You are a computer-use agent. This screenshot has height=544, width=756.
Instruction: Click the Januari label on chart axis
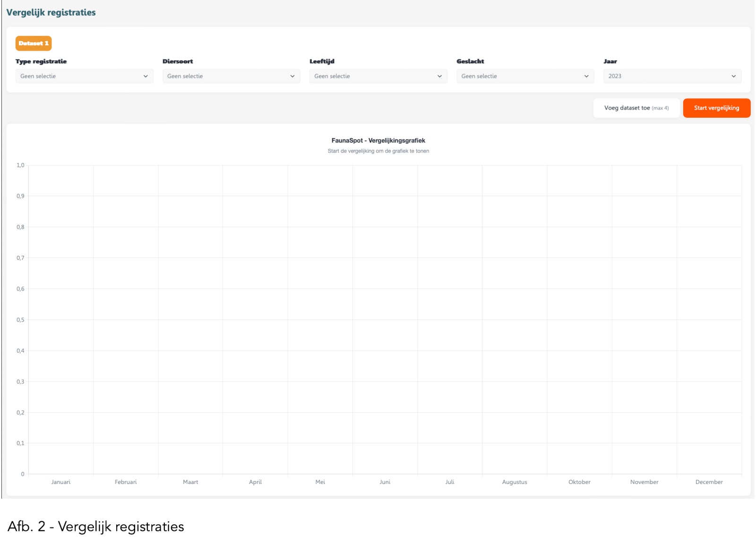pos(61,482)
